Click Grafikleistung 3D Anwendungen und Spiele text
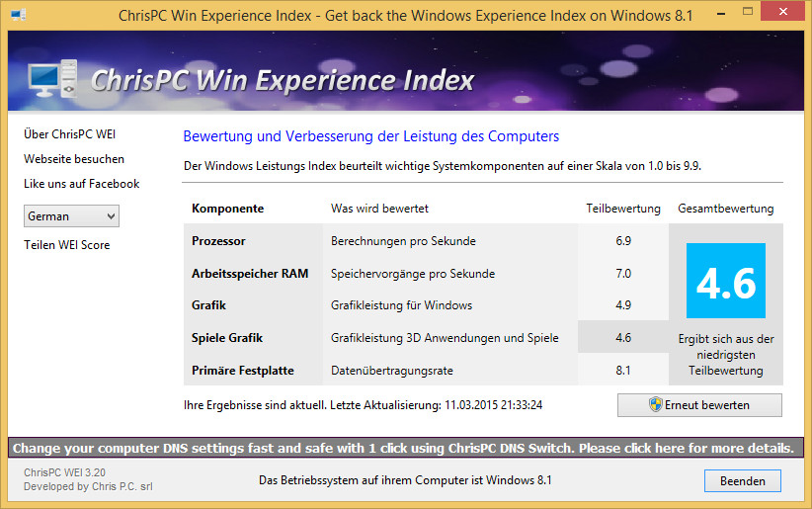This screenshot has width=812, height=509. click(x=445, y=338)
